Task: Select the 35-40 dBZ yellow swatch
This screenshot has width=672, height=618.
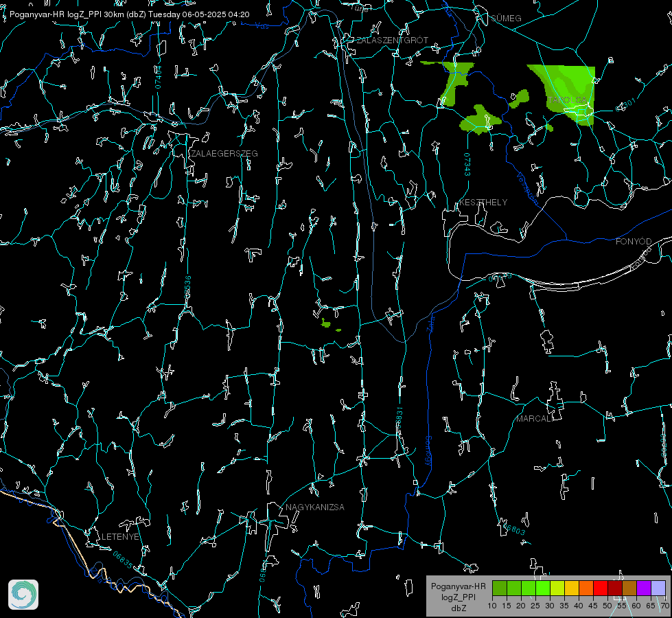Action: [x=572, y=588]
